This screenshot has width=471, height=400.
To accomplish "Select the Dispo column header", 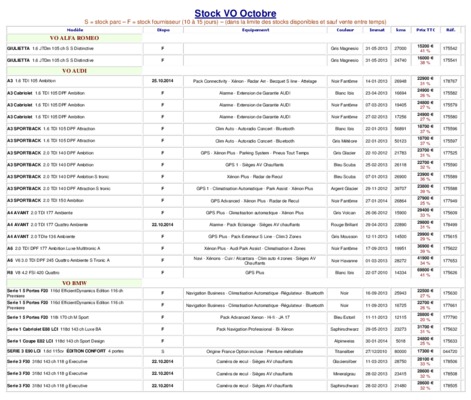I will pyautogui.click(x=163, y=30).
